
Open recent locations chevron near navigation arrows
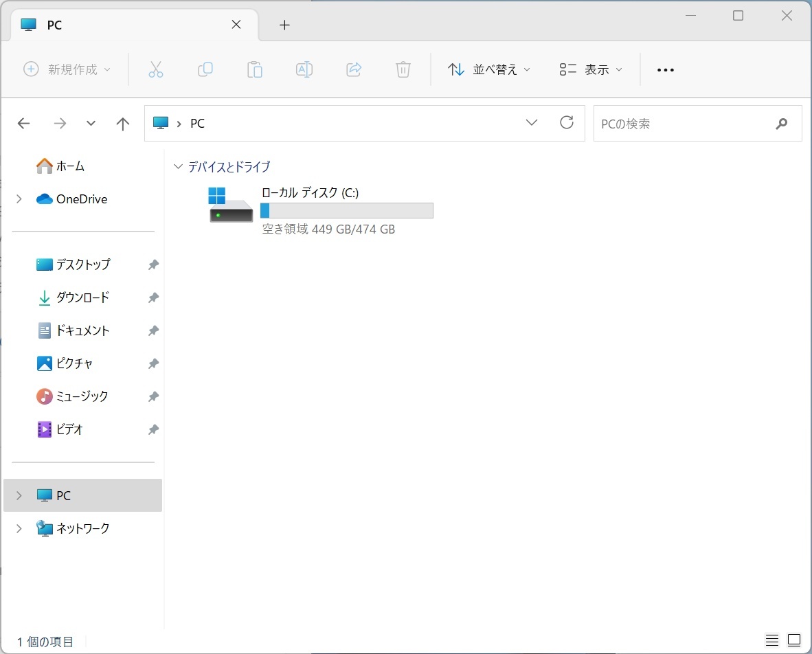[91, 123]
